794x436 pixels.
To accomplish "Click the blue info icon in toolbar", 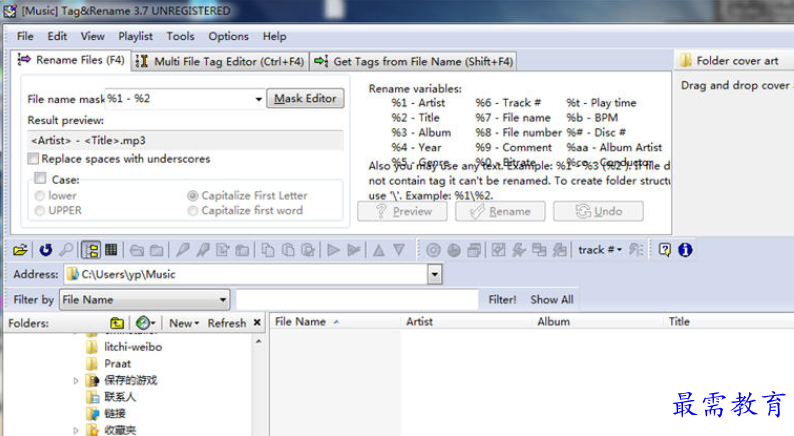I will 685,249.
